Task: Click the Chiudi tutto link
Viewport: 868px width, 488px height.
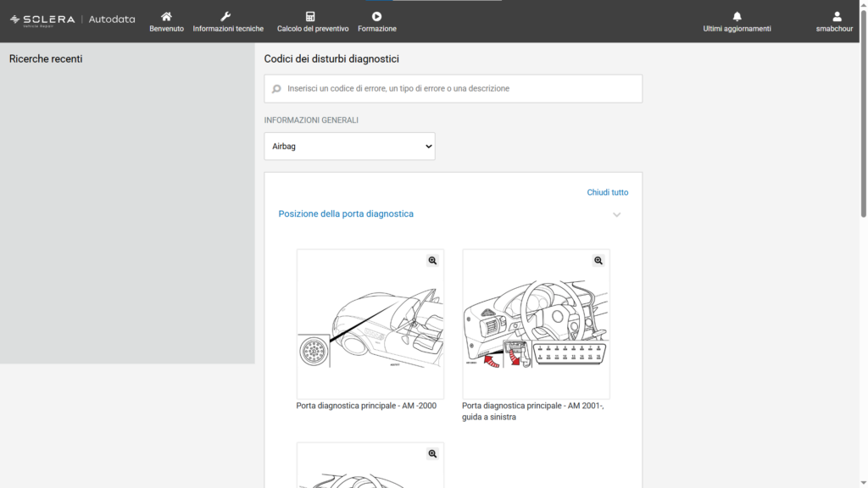Action: 607,192
